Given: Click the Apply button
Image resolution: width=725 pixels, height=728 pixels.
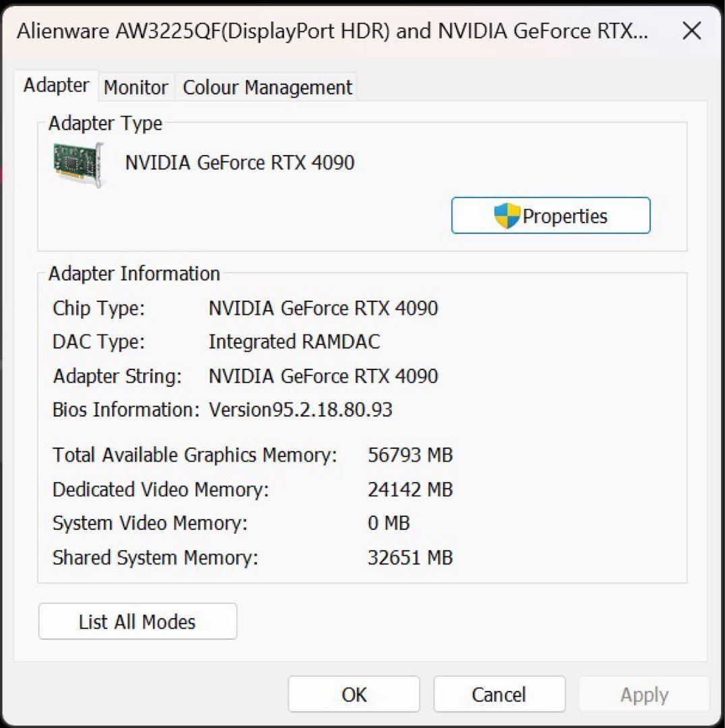Looking at the screenshot, I should point(643,694).
